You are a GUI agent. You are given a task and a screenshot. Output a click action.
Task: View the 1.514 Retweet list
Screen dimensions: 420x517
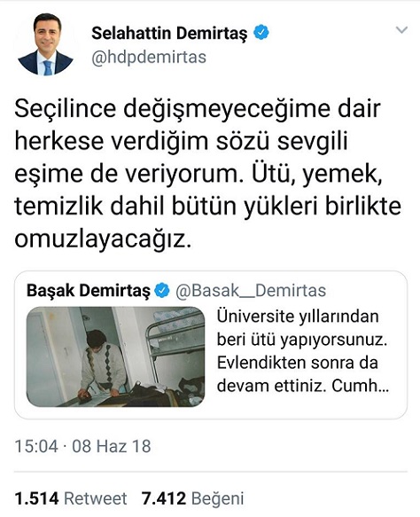coord(71,498)
